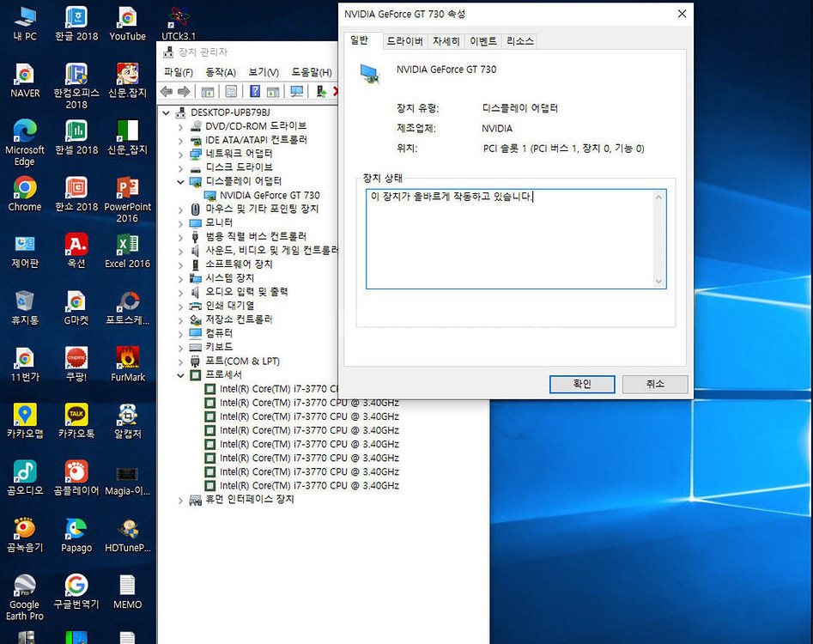Expand the DVD/CD-ROM 드라이브 node

(x=180, y=126)
